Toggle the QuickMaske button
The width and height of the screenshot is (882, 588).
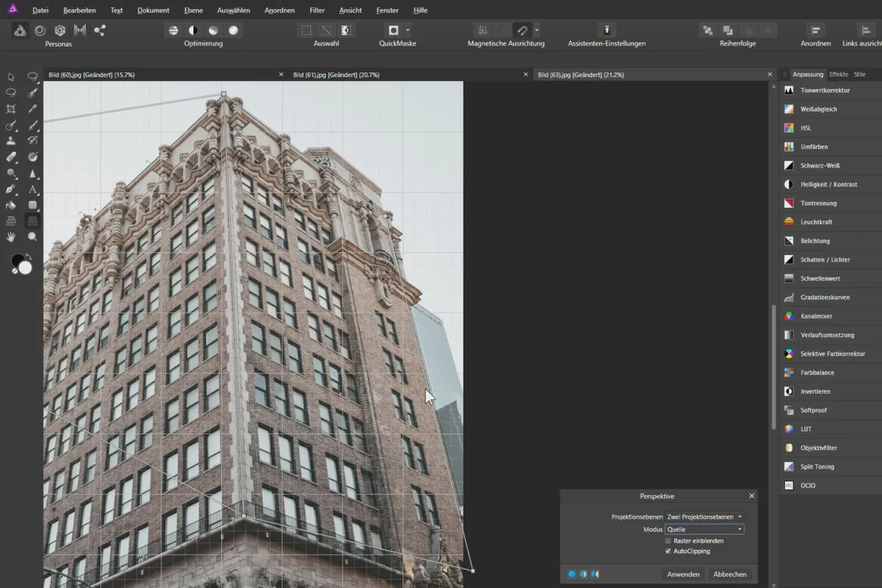393,30
